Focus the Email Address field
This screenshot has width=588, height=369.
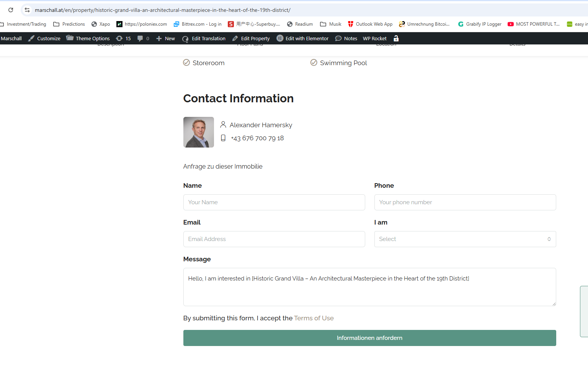pyautogui.click(x=274, y=239)
